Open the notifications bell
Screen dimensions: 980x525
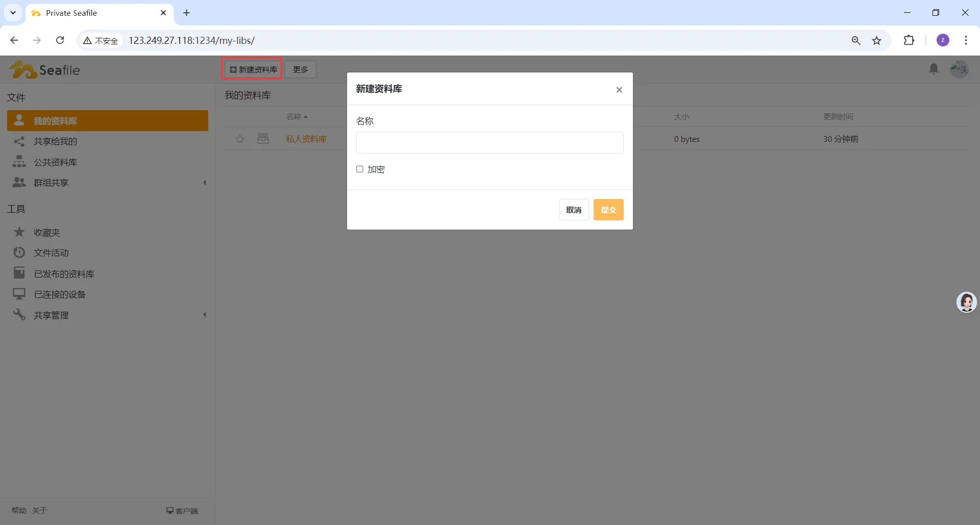point(934,69)
